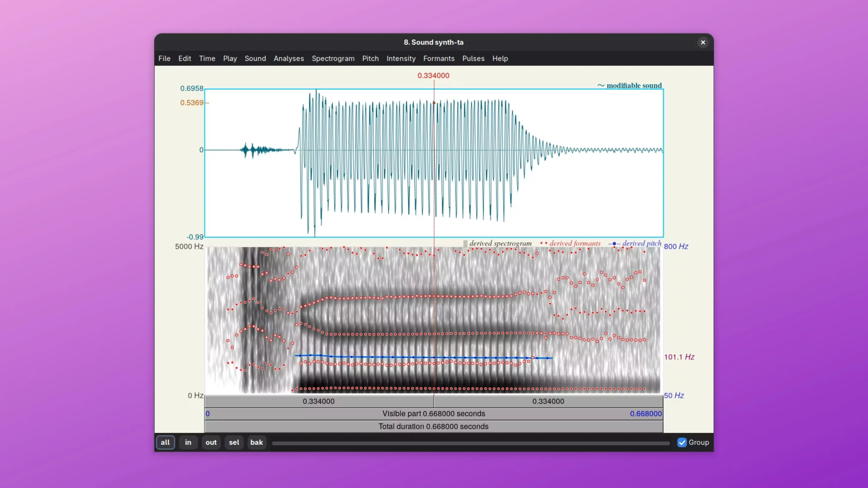Click the 'bak' zoom button

[x=256, y=442]
